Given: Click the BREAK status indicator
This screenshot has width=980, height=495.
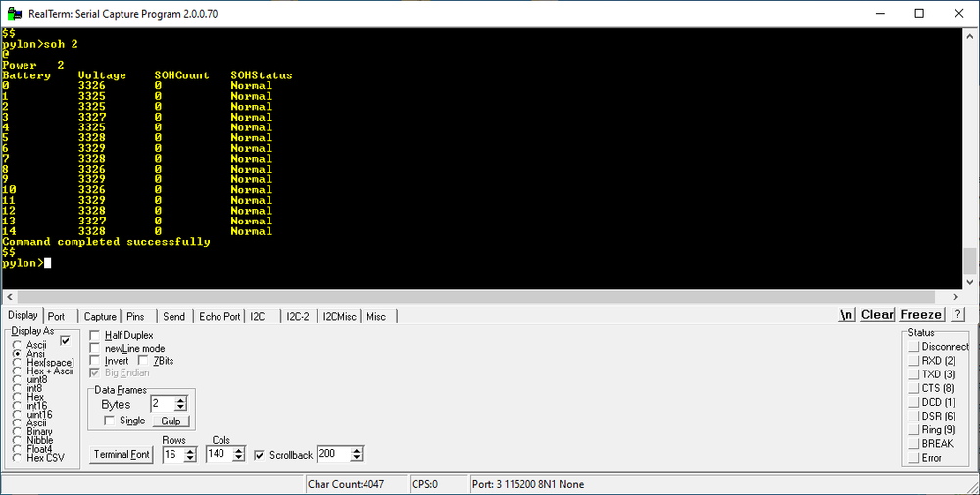Looking at the screenshot, I should coord(914,444).
